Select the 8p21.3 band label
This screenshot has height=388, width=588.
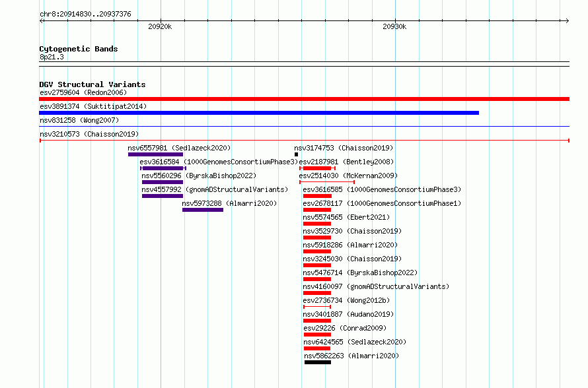[52, 57]
